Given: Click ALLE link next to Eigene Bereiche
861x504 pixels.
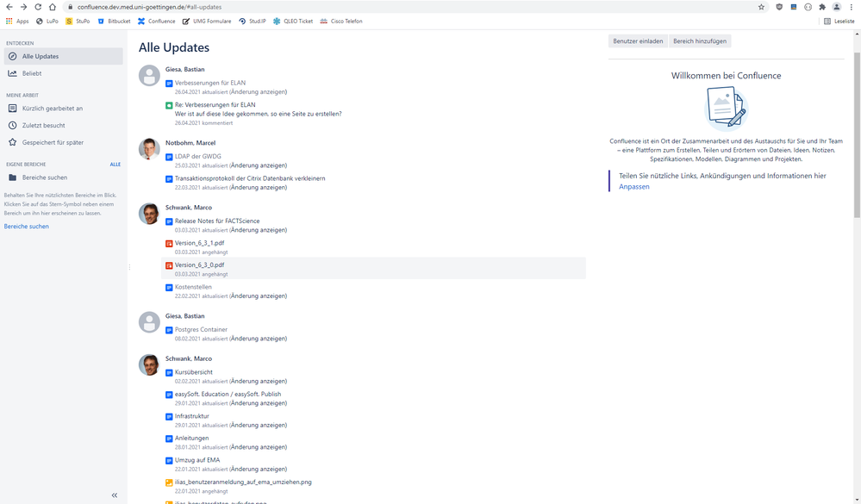Looking at the screenshot, I should coord(115,165).
